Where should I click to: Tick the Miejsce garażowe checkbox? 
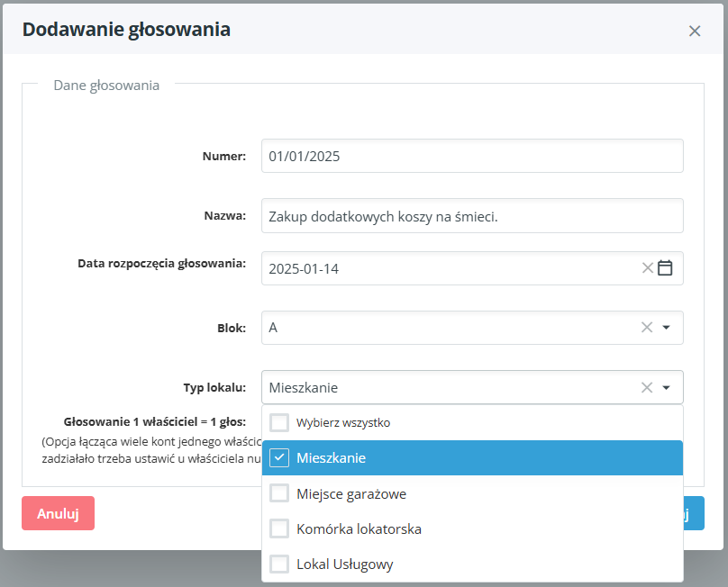pyautogui.click(x=279, y=493)
